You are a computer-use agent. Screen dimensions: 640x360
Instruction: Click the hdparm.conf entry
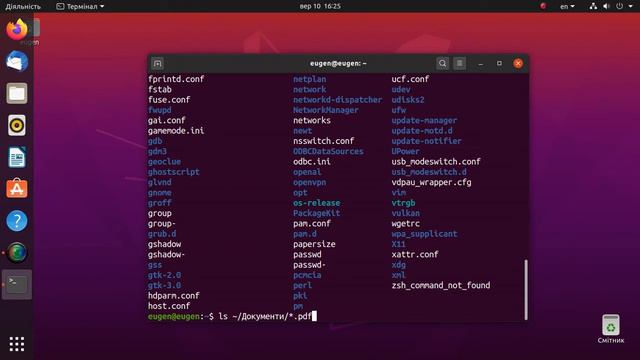click(174, 296)
